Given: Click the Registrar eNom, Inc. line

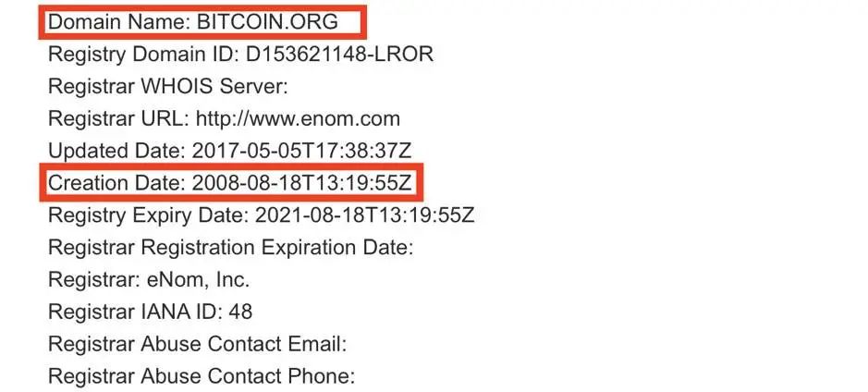Looking at the screenshot, I should (149, 279).
